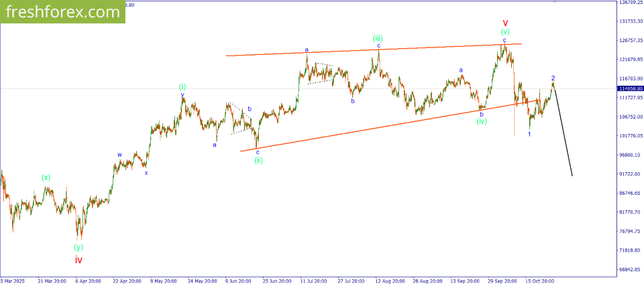Select the red wave iv label
This screenshot has width=644, height=286.
pyautogui.click(x=78, y=259)
